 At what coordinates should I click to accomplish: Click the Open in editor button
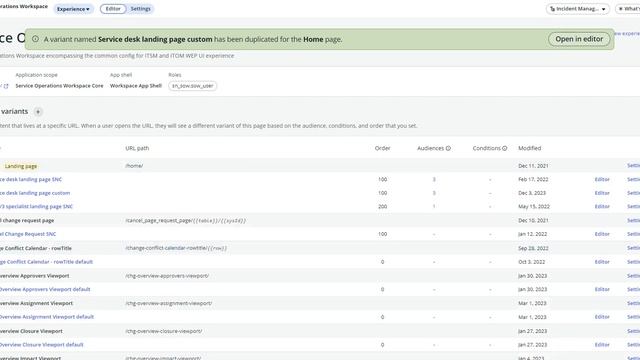tap(579, 39)
